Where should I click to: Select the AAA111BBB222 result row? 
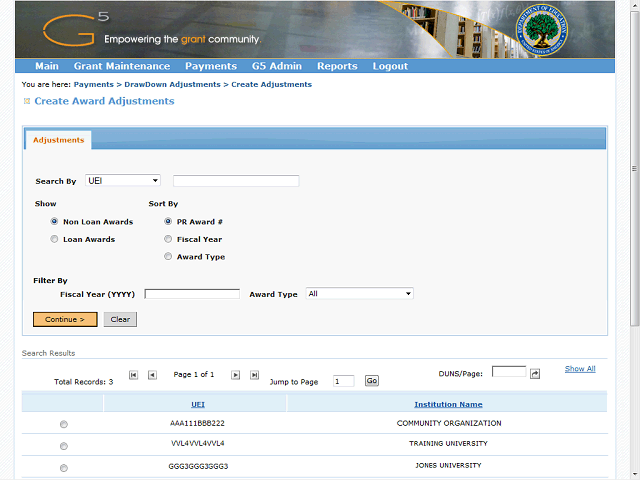click(64, 424)
